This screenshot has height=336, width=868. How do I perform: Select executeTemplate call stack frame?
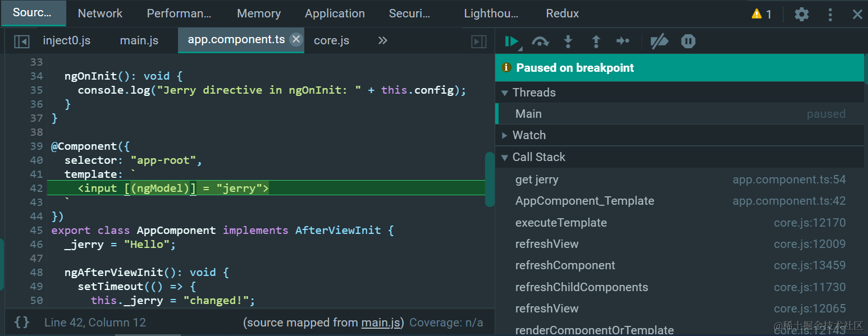pyautogui.click(x=561, y=223)
